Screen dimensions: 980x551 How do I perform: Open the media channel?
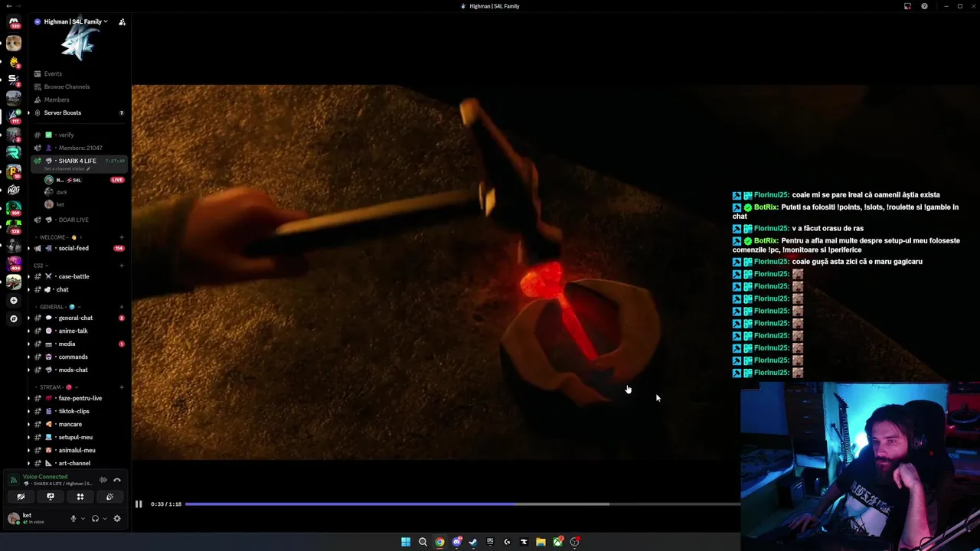67,344
